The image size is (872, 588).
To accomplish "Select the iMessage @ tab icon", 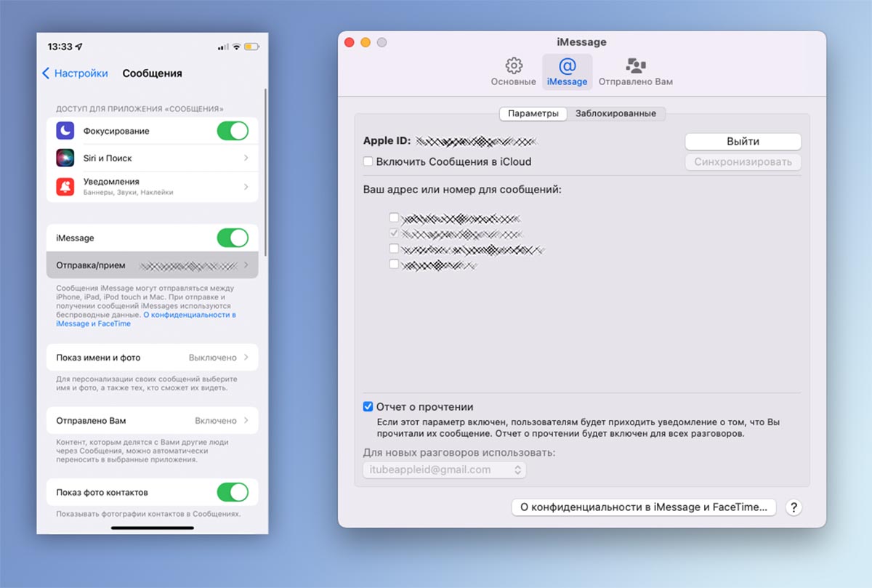I will tap(567, 65).
